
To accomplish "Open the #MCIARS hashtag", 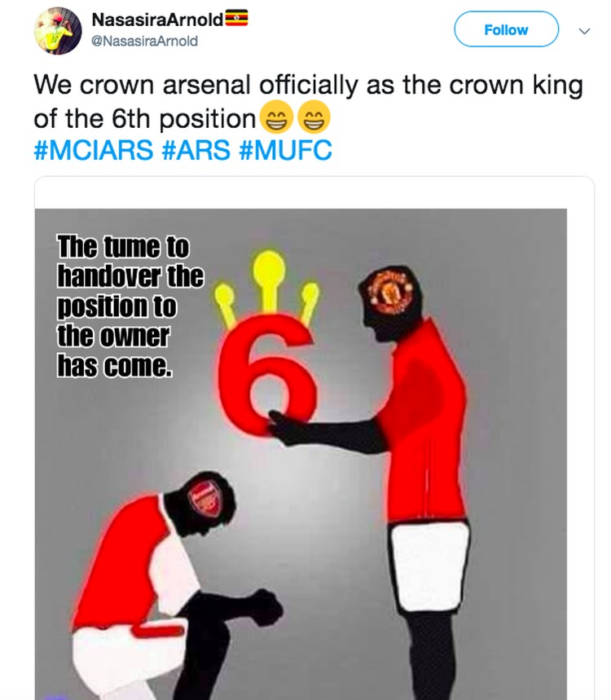I will point(93,150).
